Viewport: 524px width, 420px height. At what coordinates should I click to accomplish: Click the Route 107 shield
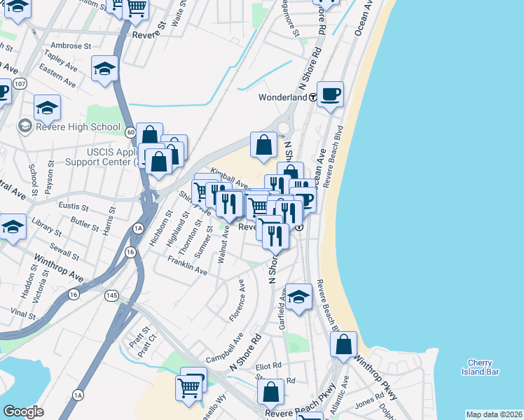(x=20, y=84)
